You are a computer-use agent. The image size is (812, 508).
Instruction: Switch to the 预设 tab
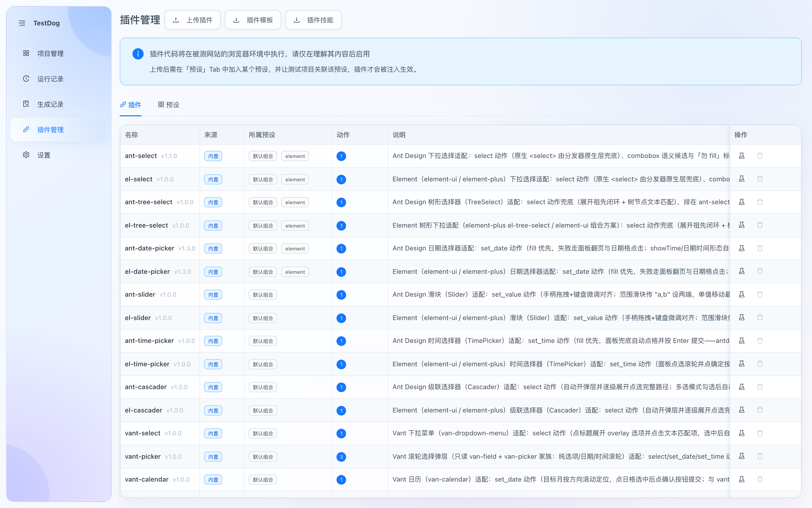[168, 105]
